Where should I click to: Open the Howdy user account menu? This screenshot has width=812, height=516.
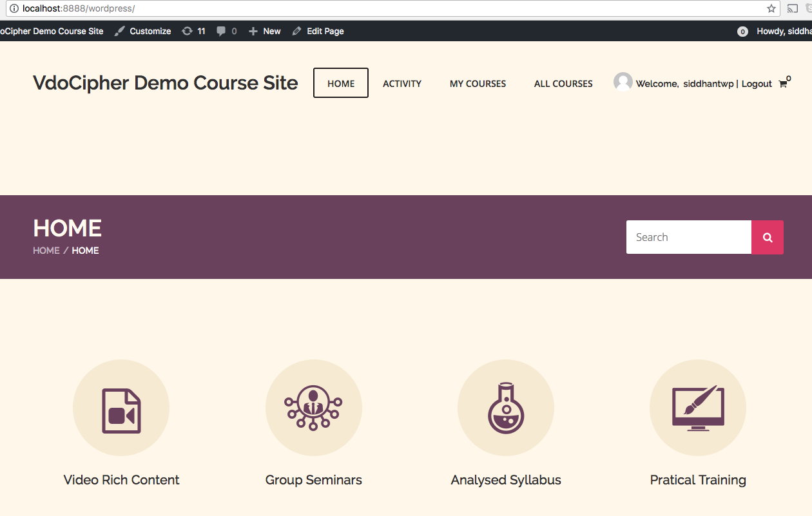[x=784, y=31]
